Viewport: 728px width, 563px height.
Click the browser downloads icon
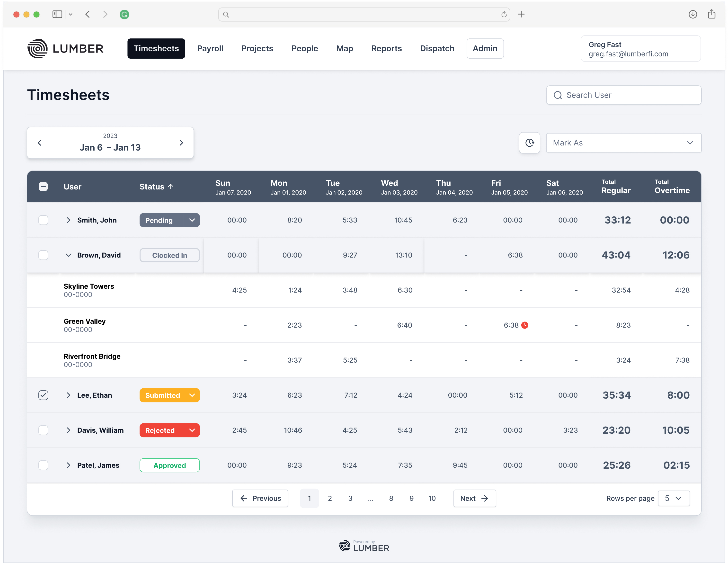(693, 14)
